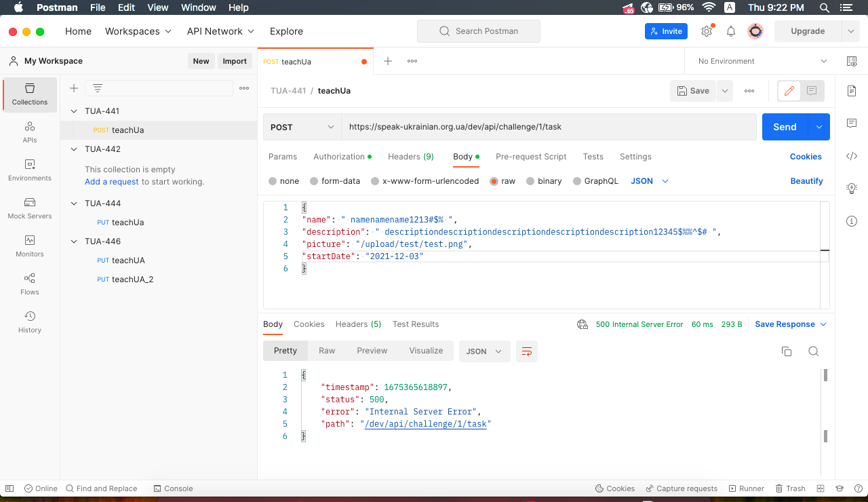Open No Environment selector
This screenshot has height=502, width=868.
point(763,61)
